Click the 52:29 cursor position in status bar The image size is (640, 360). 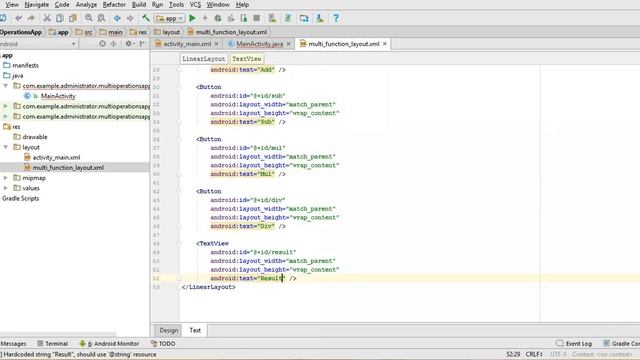pyautogui.click(x=513, y=354)
